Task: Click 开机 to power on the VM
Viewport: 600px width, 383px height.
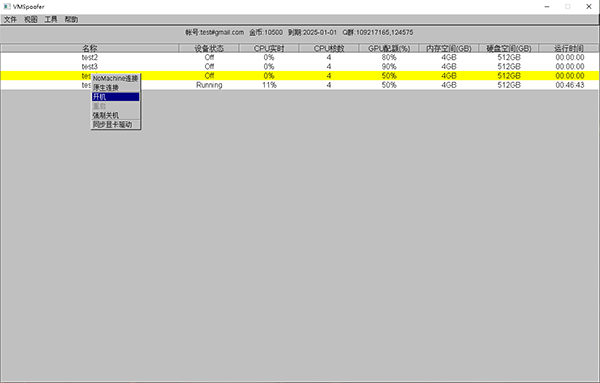Action: [x=116, y=97]
